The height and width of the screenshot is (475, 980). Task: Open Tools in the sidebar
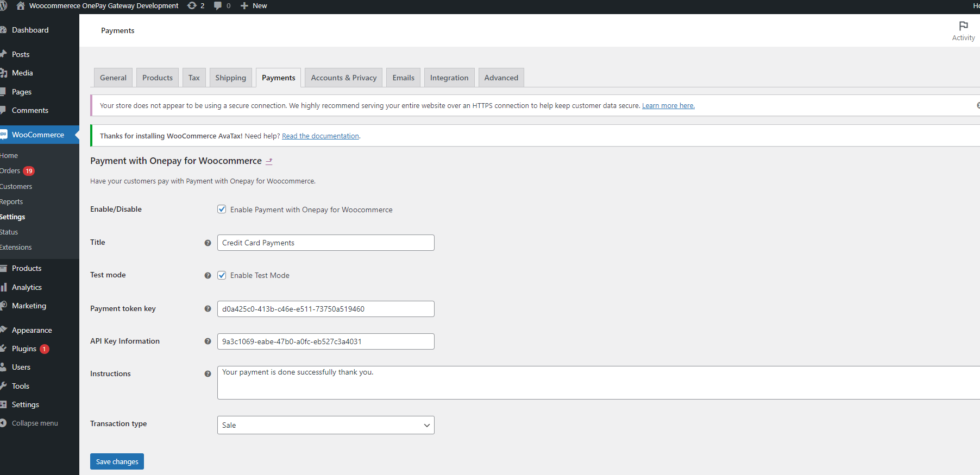pyautogui.click(x=21, y=386)
